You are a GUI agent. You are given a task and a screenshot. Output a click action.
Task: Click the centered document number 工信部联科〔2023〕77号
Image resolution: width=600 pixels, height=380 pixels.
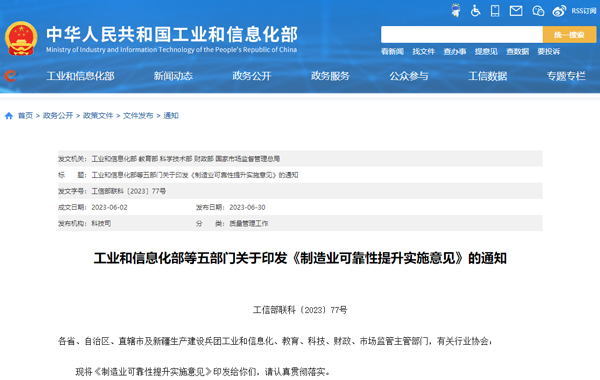300,310
